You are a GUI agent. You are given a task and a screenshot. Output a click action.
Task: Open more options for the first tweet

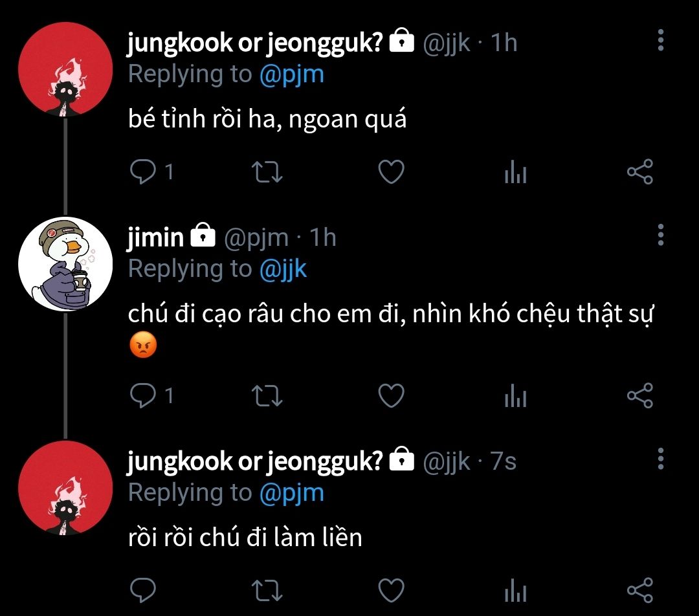click(x=660, y=40)
